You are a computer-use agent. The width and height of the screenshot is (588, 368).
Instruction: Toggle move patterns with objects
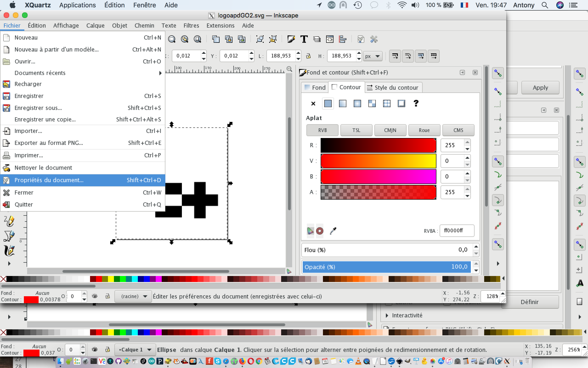(434, 56)
